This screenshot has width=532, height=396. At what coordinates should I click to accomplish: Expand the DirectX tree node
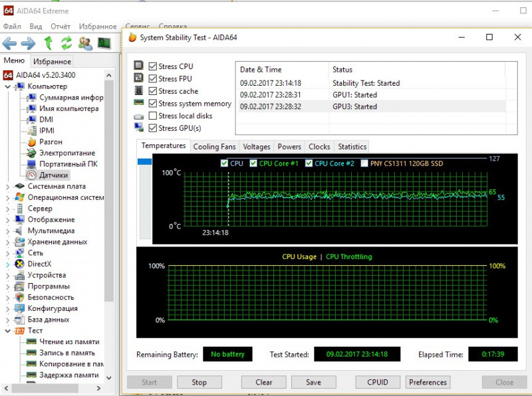point(7,264)
